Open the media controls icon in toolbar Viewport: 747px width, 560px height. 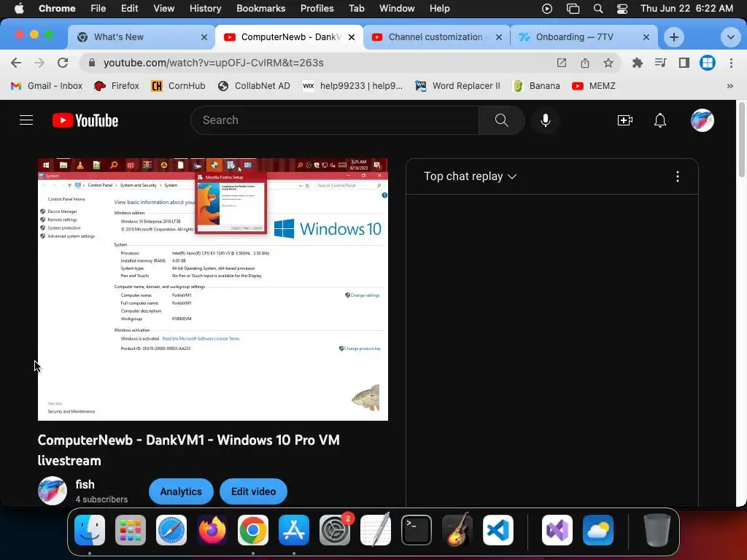[x=660, y=63]
